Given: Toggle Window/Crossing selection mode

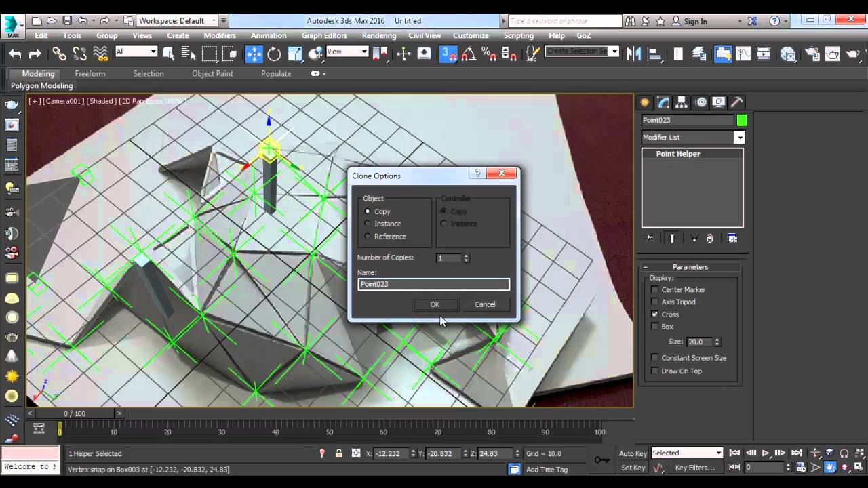Looking at the screenshot, I should click(x=230, y=54).
